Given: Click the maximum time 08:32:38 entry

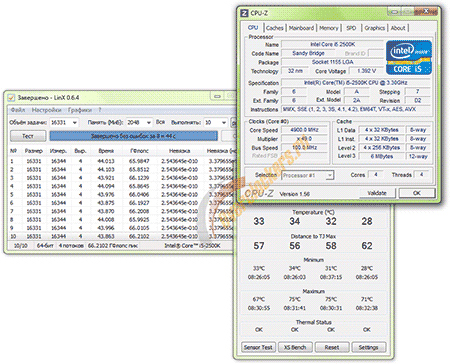Looking at the screenshot, I should click(x=367, y=308).
